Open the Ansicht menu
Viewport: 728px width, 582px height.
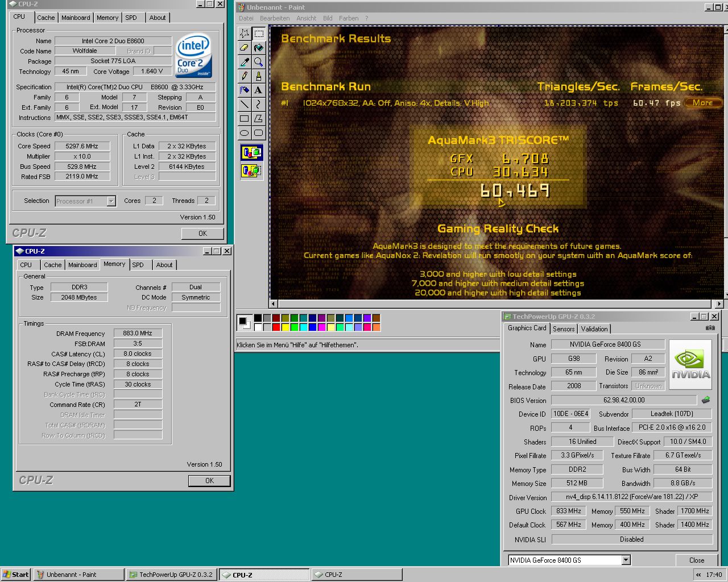tap(306, 18)
